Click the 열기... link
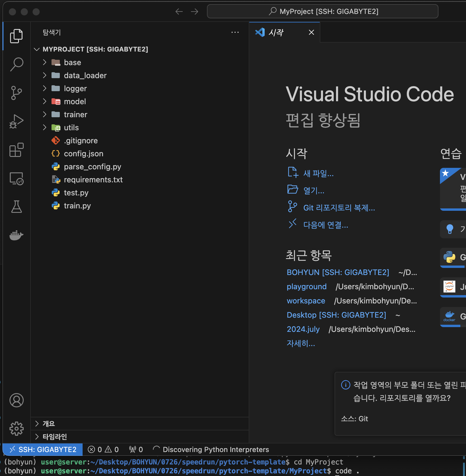The image size is (466, 476). click(314, 191)
